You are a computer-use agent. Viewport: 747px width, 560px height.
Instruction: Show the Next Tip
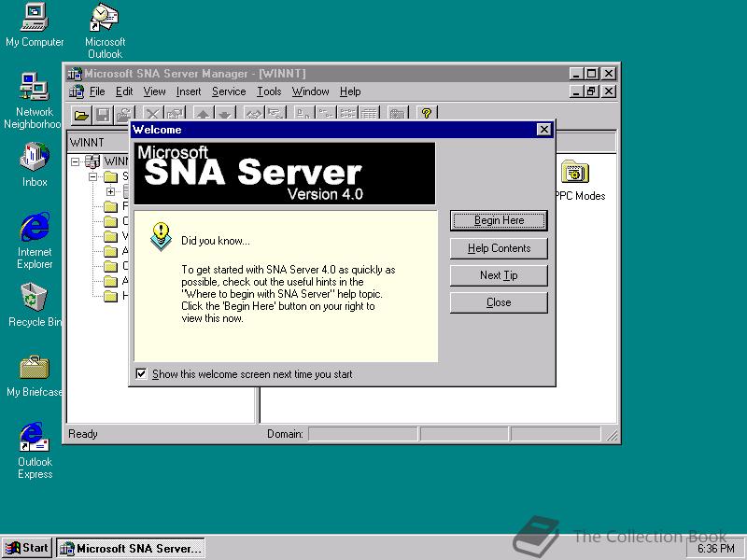click(499, 275)
